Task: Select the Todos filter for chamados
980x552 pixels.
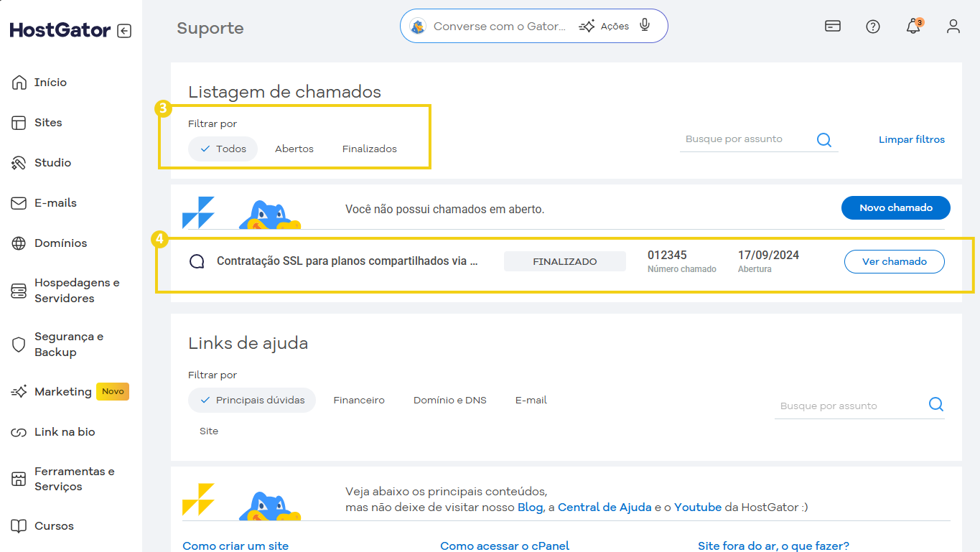Action: point(223,149)
